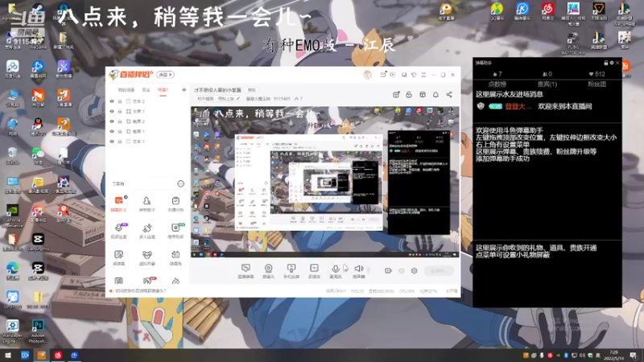Image resolution: width=644 pixels, height=362 pixels.
Task: Click the share icon above preview
Action: (449, 95)
